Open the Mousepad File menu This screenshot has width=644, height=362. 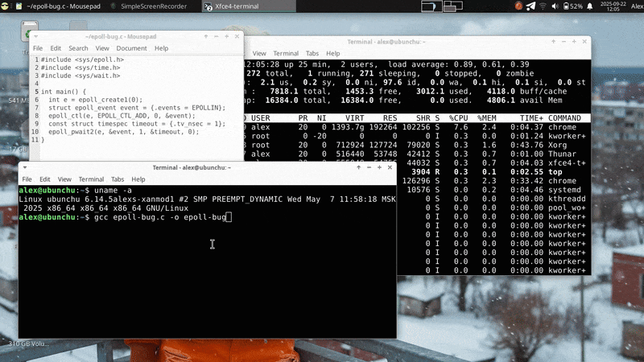click(38, 48)
